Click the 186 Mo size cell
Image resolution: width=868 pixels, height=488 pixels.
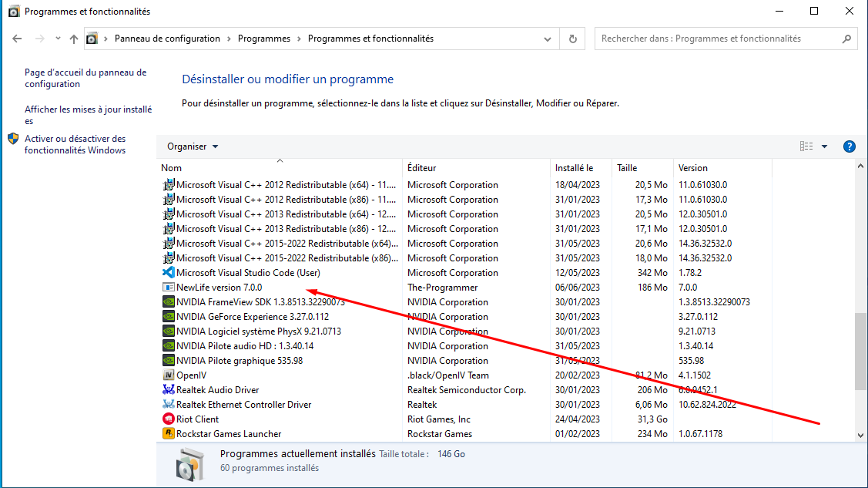tap(652, 288)
